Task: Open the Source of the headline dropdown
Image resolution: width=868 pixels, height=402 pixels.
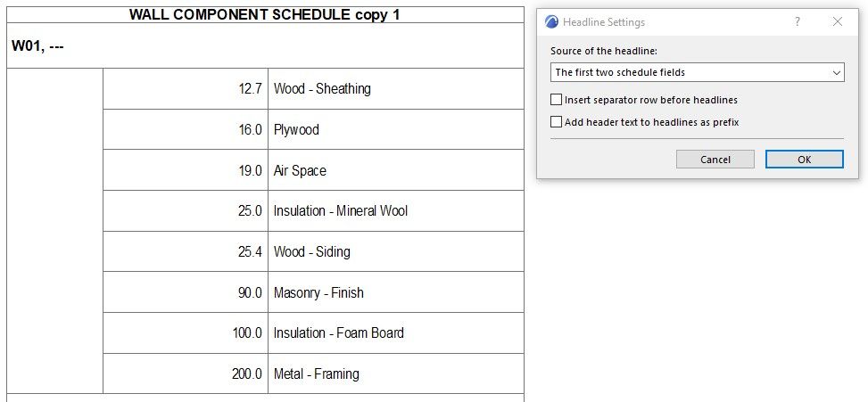Action: pos(697,72)
